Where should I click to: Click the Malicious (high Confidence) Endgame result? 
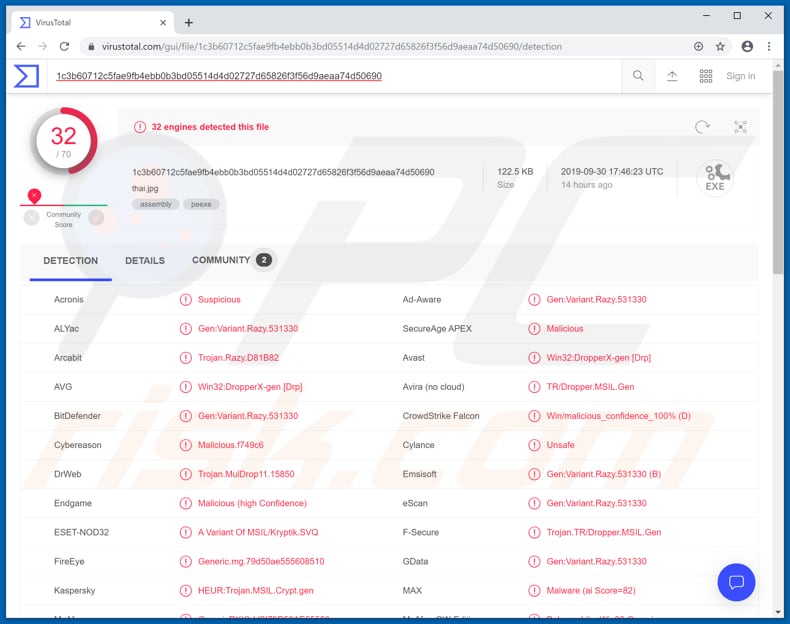point(252,503)
